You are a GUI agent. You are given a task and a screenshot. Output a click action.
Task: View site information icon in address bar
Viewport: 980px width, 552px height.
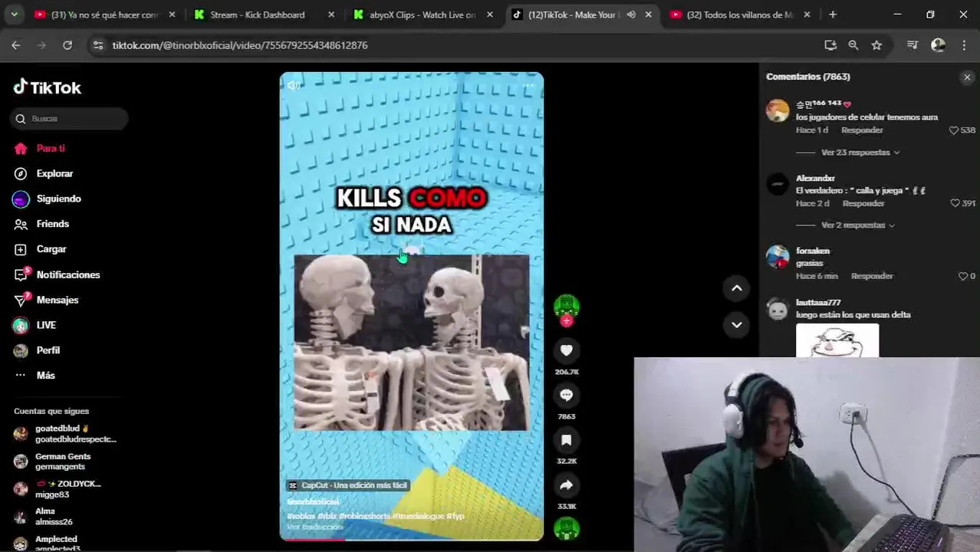(97, 45)
